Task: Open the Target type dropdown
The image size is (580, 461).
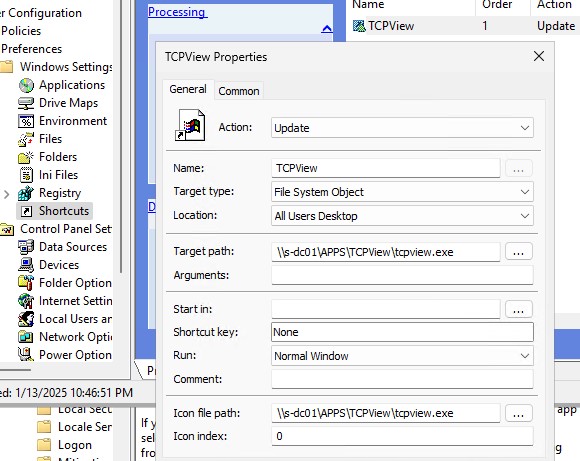Action: click(402, 192)
